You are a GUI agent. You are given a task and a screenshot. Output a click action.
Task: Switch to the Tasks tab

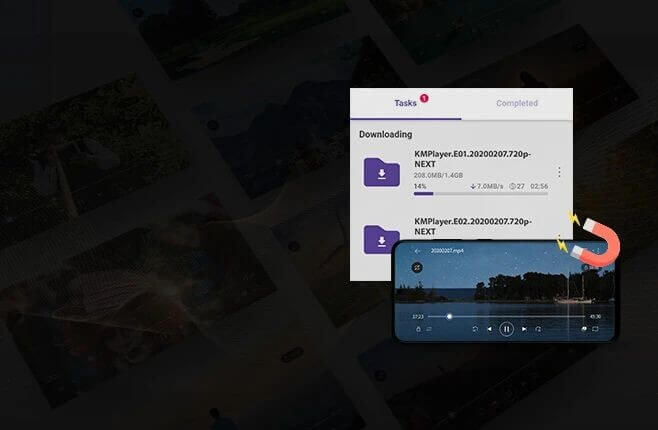click(405, 103)
